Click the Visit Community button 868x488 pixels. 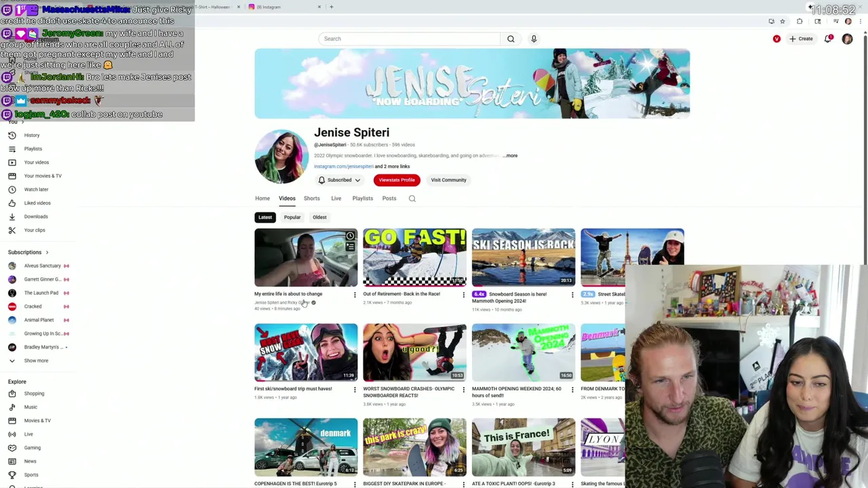[448, 180]
